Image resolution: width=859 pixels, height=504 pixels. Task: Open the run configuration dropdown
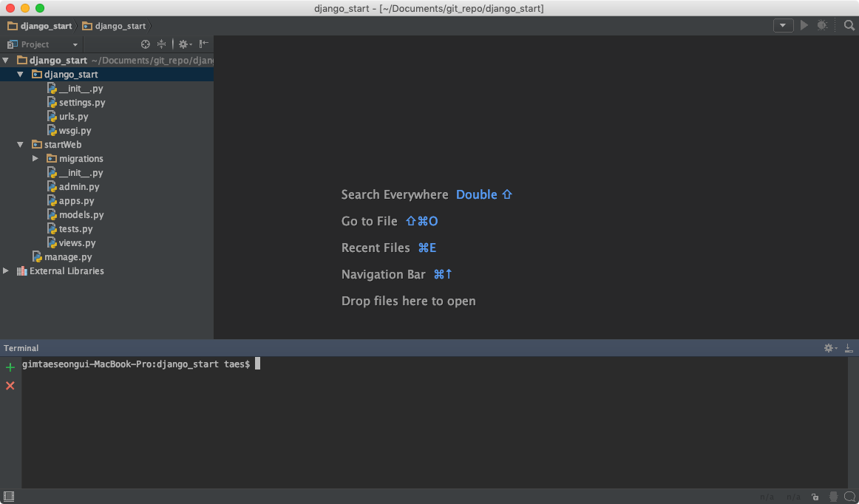[784, 26]
